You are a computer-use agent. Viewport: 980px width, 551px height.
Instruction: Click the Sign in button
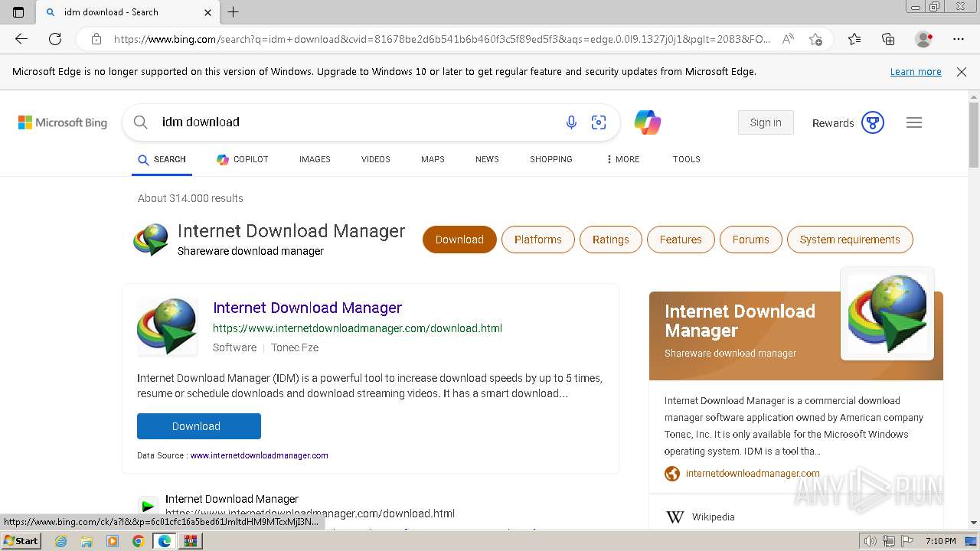[x=766, y=122]
